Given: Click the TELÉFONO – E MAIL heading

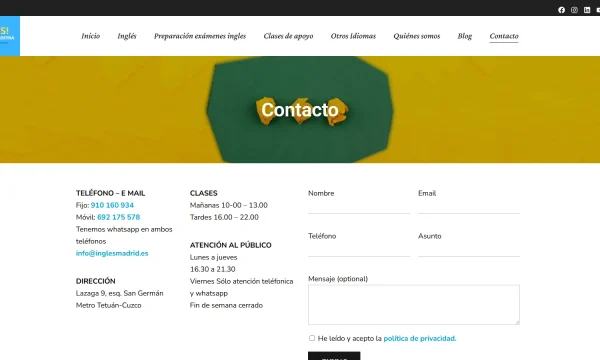Looking at the screenshot, I should (x=111, y=193).
